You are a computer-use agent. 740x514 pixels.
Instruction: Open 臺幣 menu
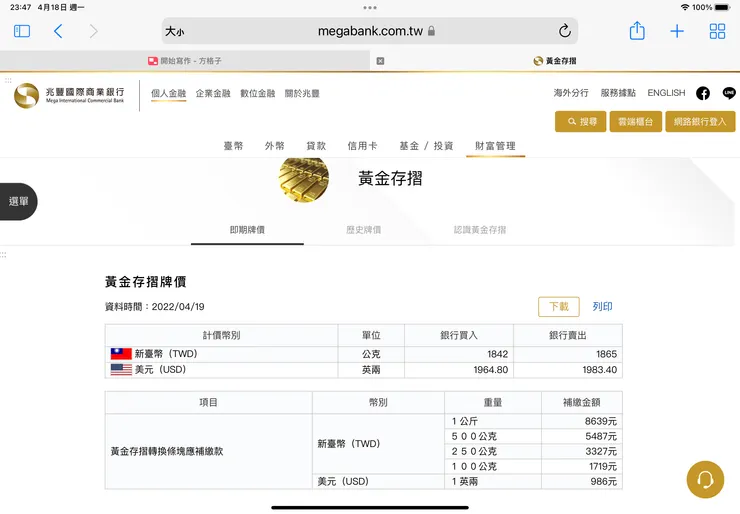[233, 146]
